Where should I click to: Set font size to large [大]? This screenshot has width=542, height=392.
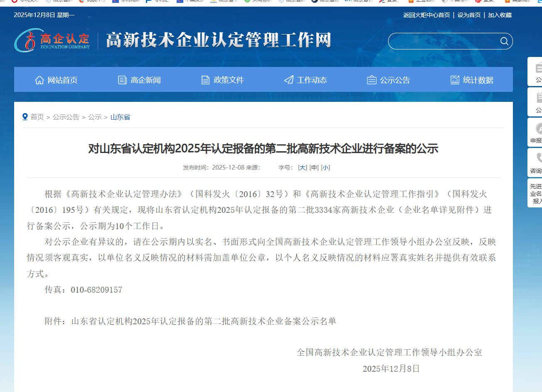click(303, 168)
